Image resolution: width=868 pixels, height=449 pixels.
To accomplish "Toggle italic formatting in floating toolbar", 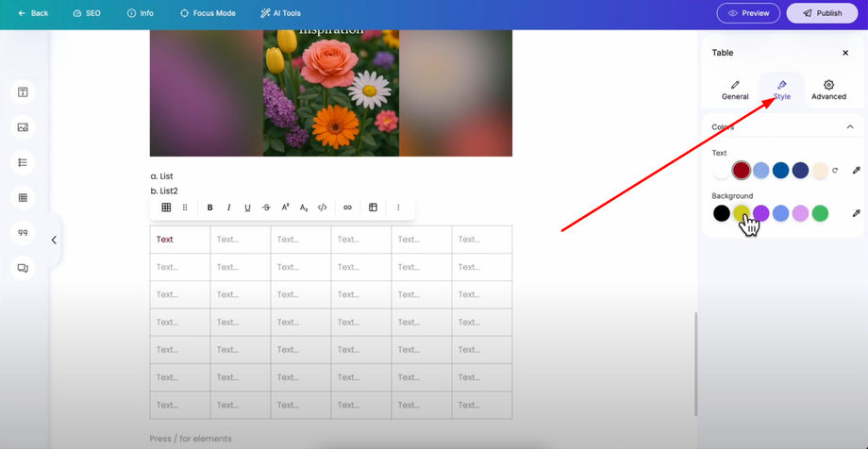I will [228, 208].
